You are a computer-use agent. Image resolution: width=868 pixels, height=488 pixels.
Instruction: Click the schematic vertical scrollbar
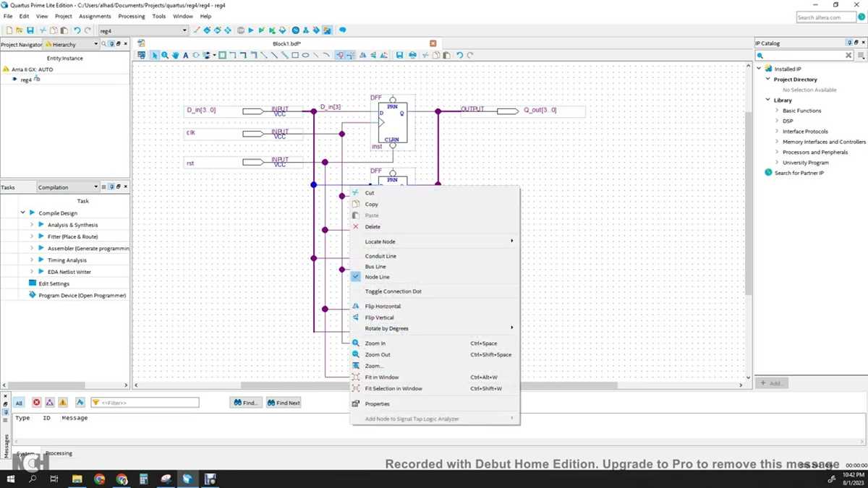pos(749,202)
